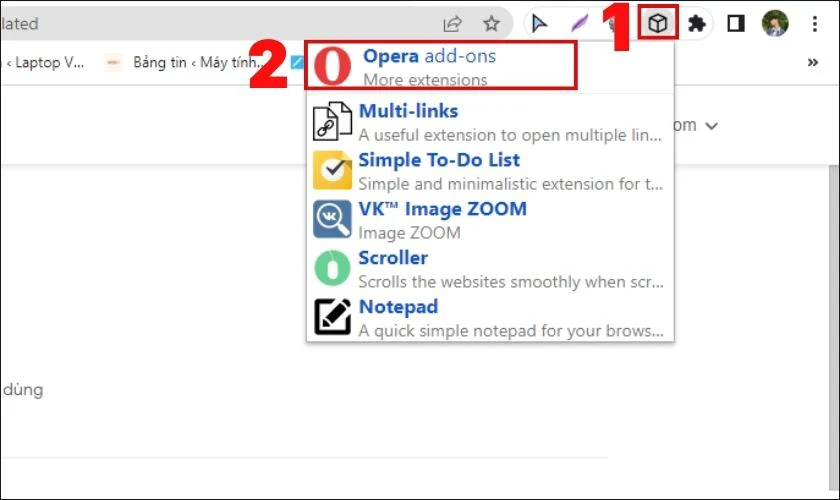Click the purple feather extension icon
The width and height of the screenshot is (840, 500).
point(578,24)
